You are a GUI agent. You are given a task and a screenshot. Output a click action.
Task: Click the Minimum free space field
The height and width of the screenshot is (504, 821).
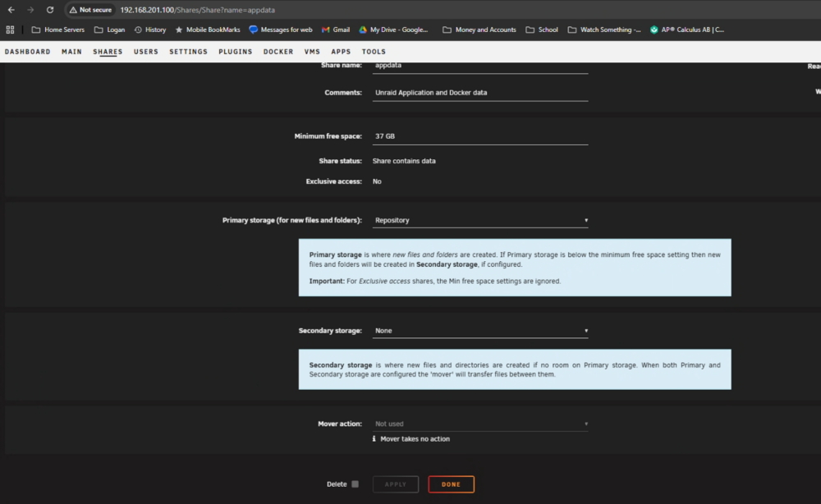point(480,136)
